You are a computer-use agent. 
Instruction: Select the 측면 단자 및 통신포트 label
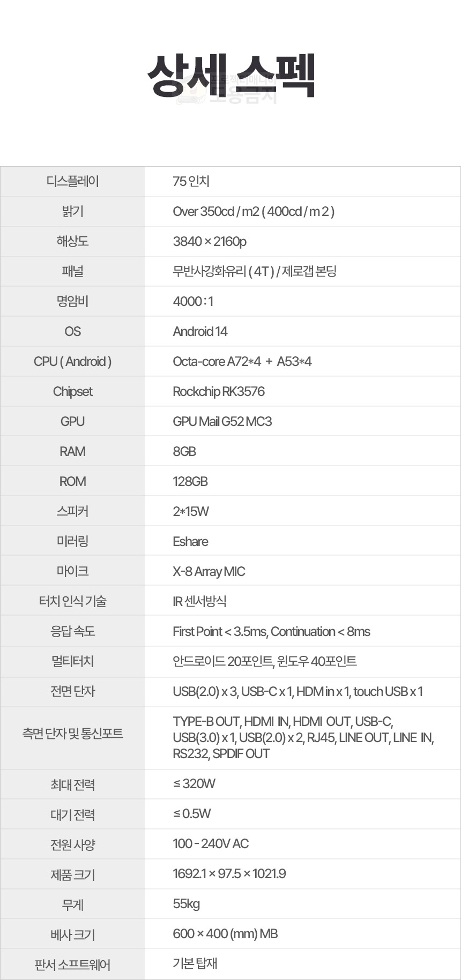click(x=72, y=734)
